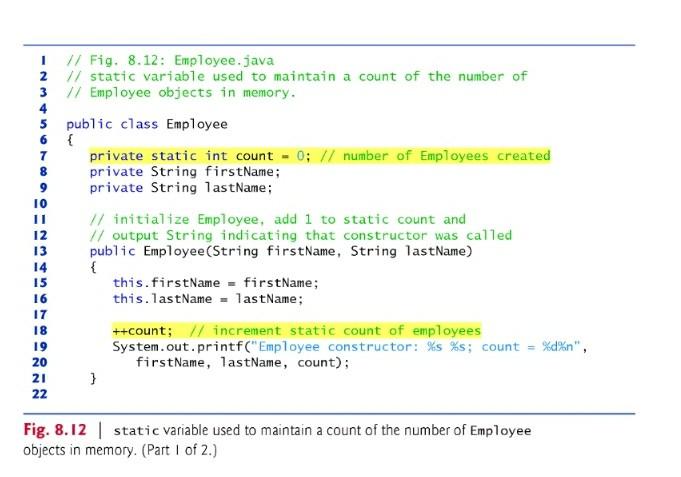Click highlighted 'private static int count = 0;' code
This screenshot has height=477, width=681.
pyautogui.click(x=200, y=156)
